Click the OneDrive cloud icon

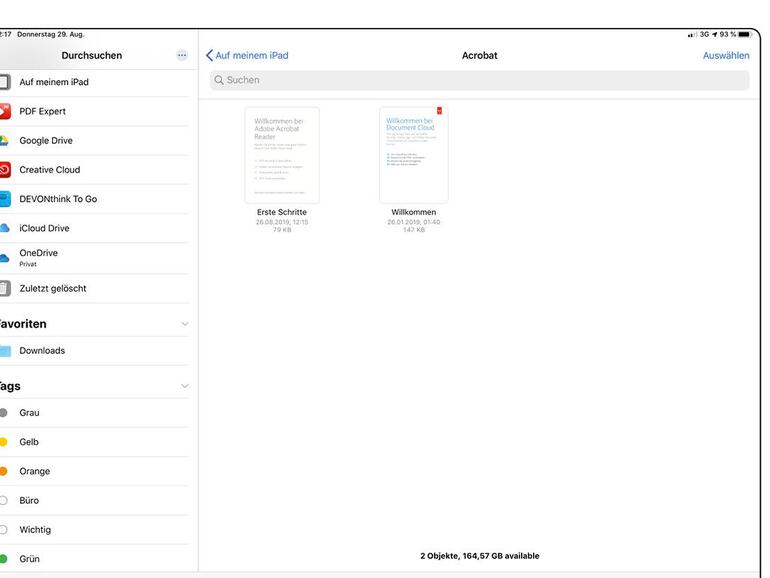pyautogui.click(x=4, y=258)
